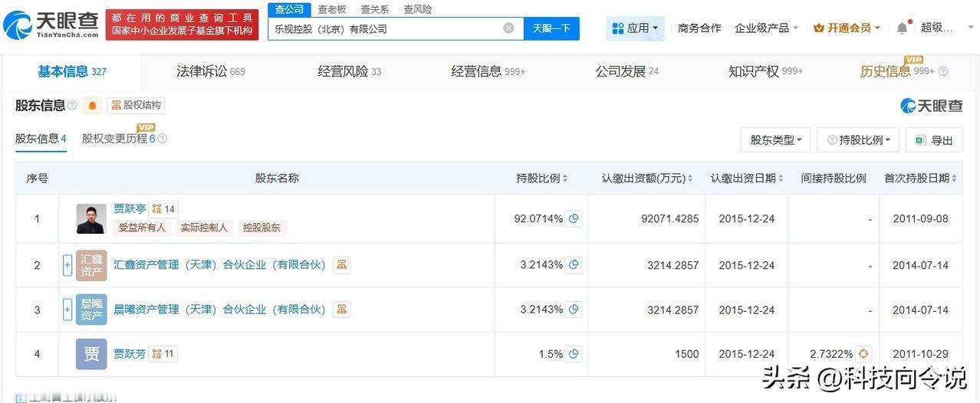This screenshot has width=980, height=403.
Task: Open pie chart icon in 晨曦资产 row
Action: pyautogui.click(x=574, y=310)
